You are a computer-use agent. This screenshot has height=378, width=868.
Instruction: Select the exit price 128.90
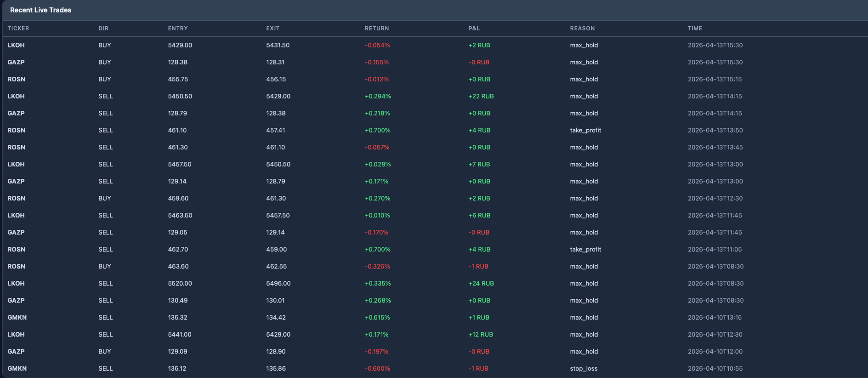click(276, 352)
